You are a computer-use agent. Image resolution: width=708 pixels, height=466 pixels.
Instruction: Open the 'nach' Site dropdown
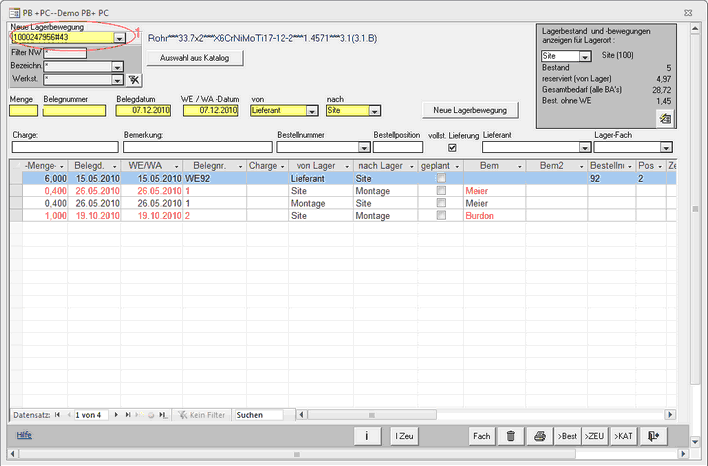tap(373, 111)
